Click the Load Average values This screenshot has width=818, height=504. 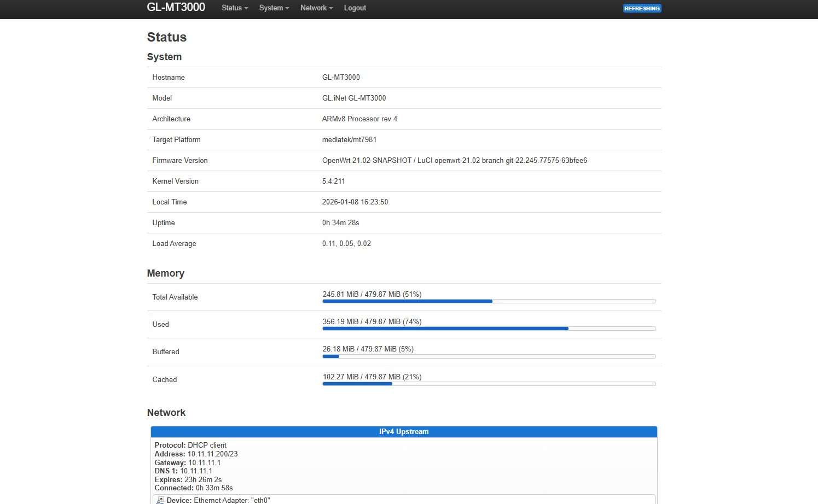click(346, 243)
